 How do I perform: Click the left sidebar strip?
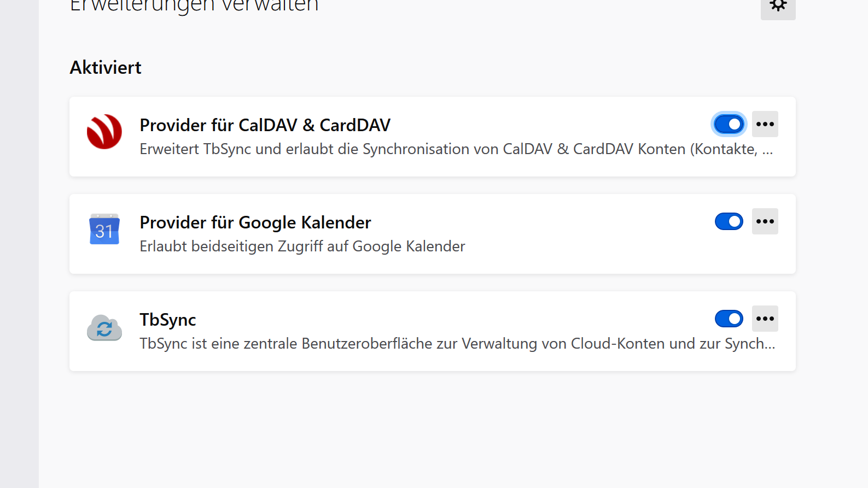pyautogui.click(x=19, y=244)
